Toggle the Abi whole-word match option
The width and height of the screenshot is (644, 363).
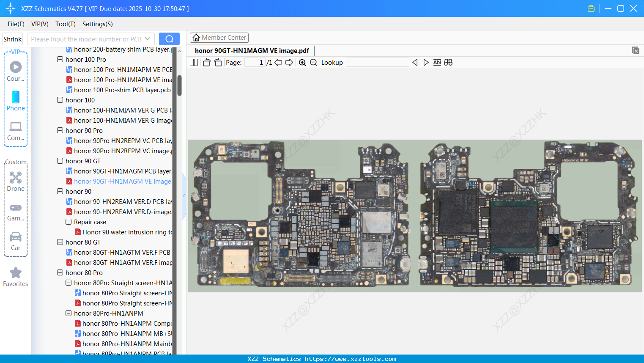[437, 63]
